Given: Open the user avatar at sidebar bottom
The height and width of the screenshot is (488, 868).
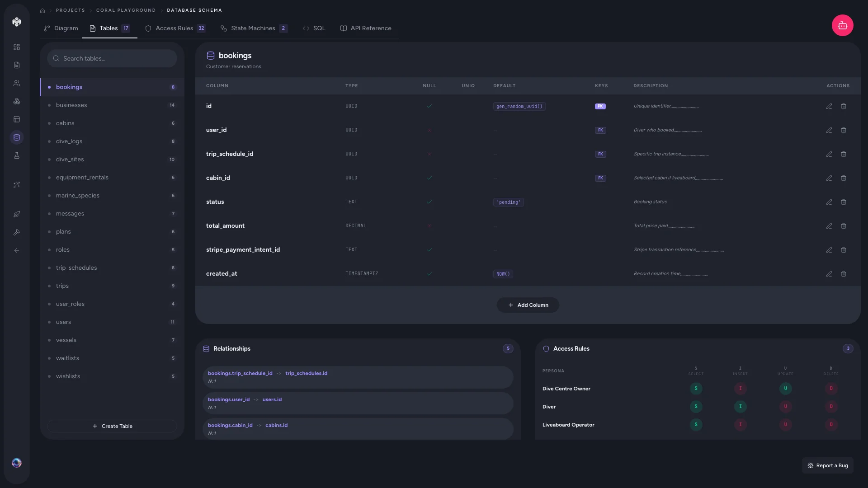Looking at the screenshot, I should pos(17,463).
